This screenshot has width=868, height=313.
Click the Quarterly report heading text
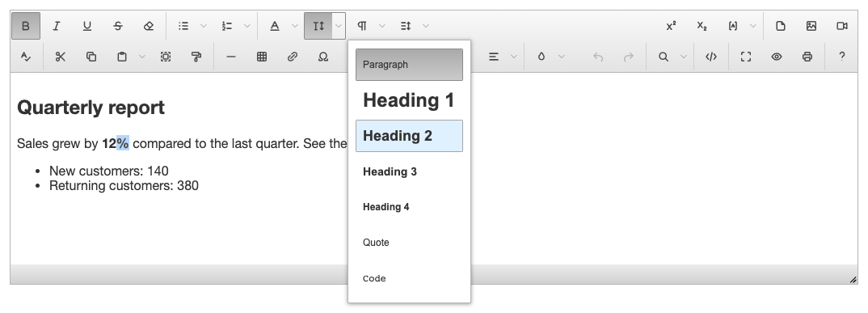[x=91, y=108]
